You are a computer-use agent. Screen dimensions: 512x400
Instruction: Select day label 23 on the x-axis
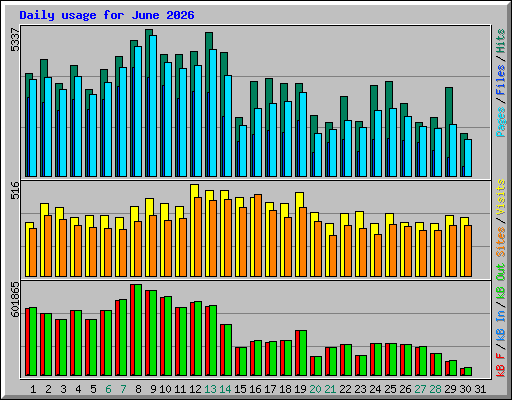click(360, 389)
